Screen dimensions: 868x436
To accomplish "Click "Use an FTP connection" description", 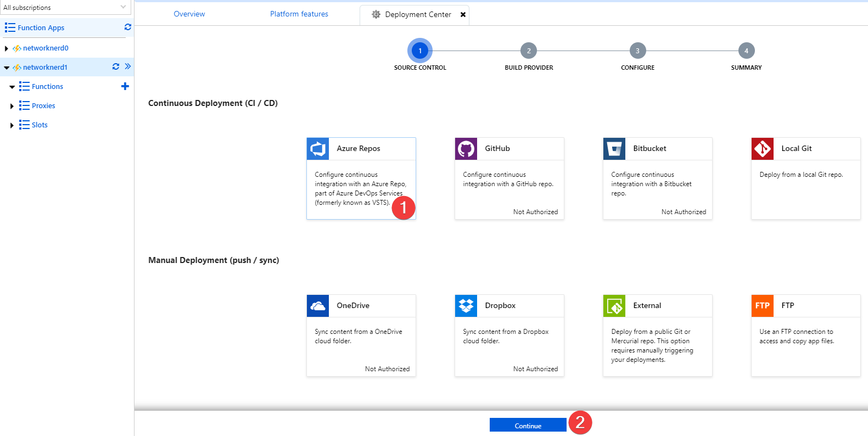I will [797, 336].
